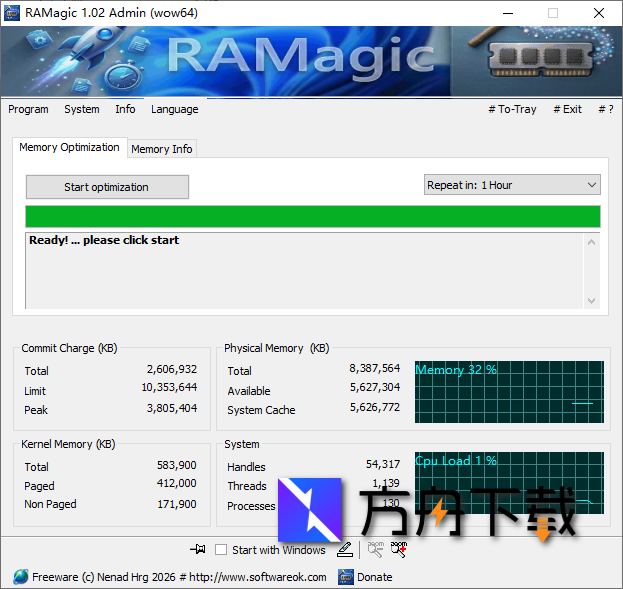Click the Donate RAM icon
Screen dimensions: 623x589
coord(346,577)
